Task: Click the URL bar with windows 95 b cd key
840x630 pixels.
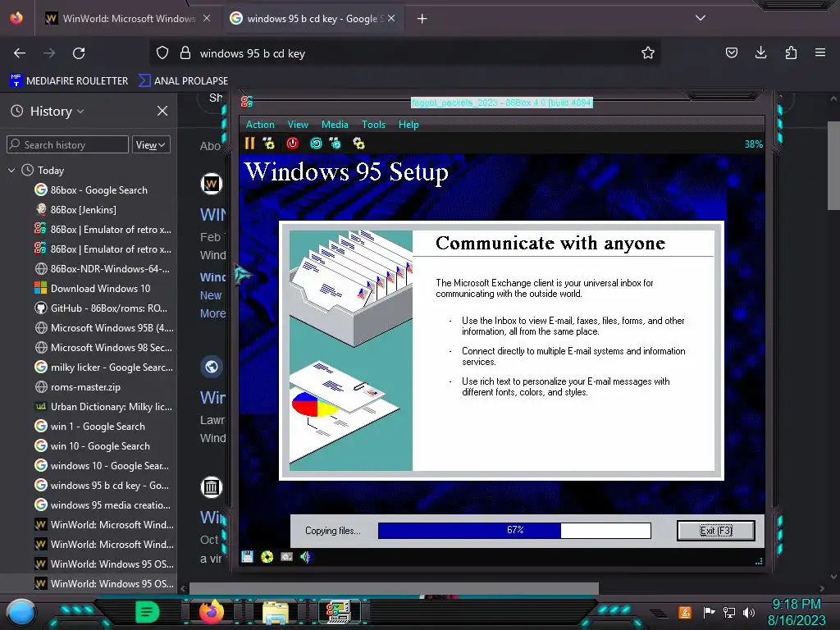Action: (x=405, y=53)
